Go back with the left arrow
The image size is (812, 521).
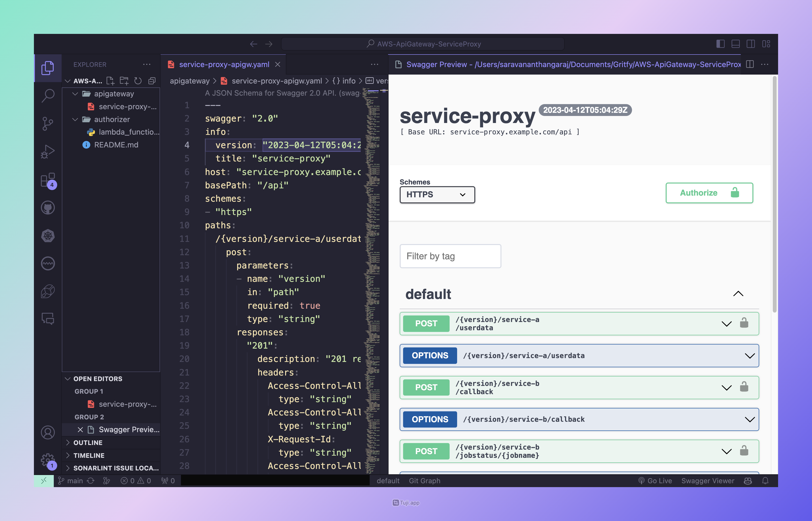click(x=254, y=44)
